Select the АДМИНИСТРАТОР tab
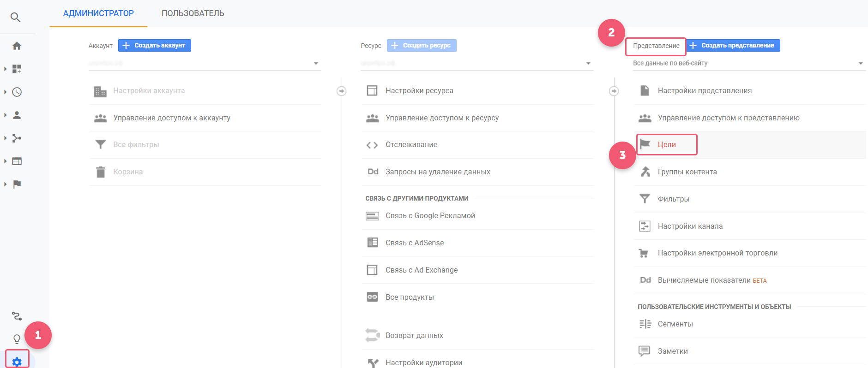 [x=98, y=13]
